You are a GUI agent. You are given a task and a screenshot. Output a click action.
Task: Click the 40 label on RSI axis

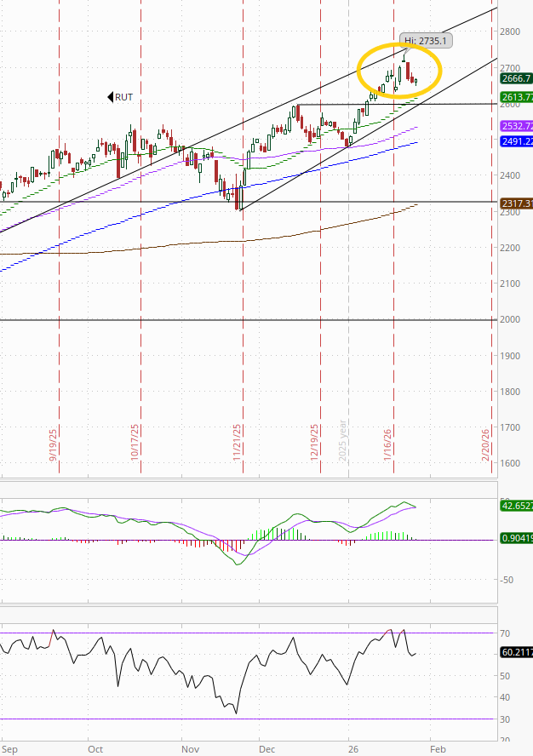(505, 697)
